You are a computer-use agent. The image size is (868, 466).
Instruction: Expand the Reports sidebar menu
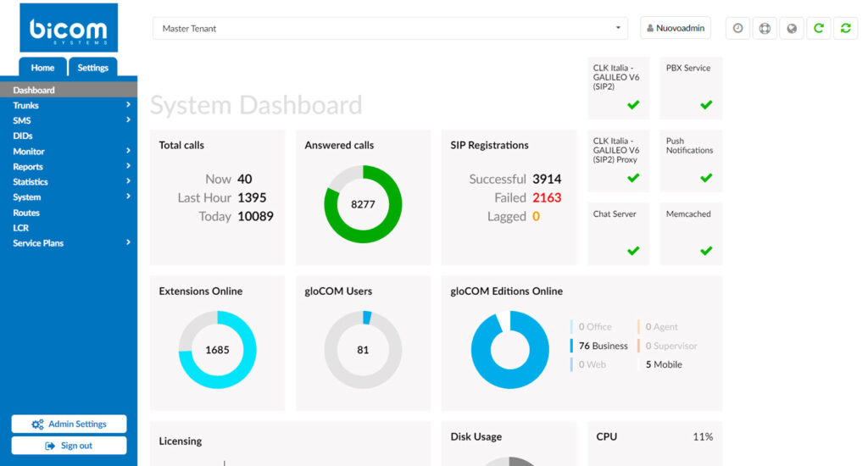69,167
